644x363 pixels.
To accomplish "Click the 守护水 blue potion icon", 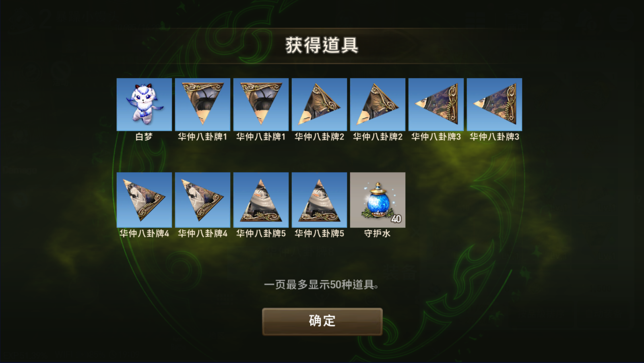I will point(378,200).
